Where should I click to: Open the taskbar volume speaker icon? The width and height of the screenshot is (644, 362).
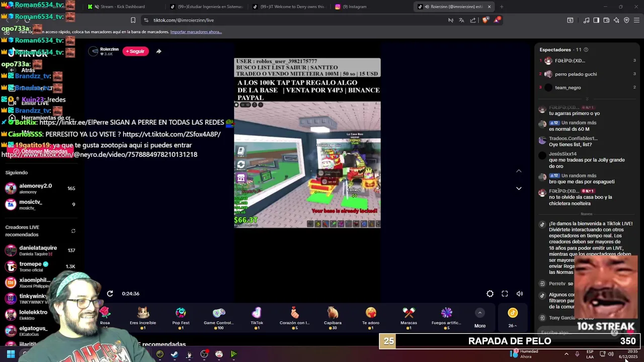coord(610,354)
